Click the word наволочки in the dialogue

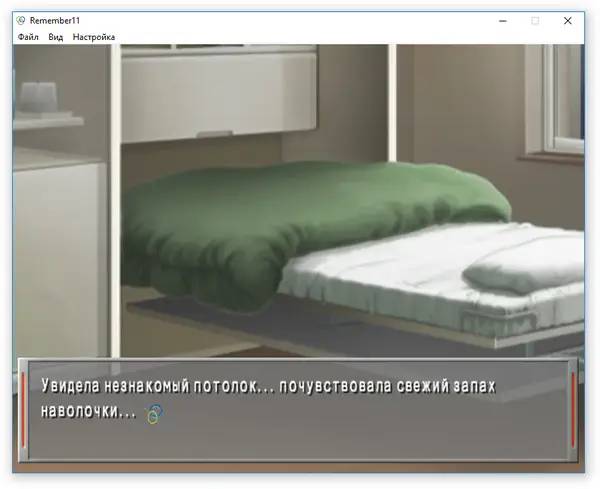click(x=88, y=411)
